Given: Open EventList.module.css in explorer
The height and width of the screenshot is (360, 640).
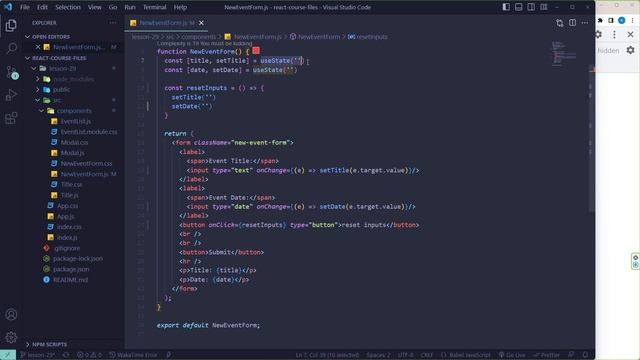Looking at the screenshot, I should point(89,132).
